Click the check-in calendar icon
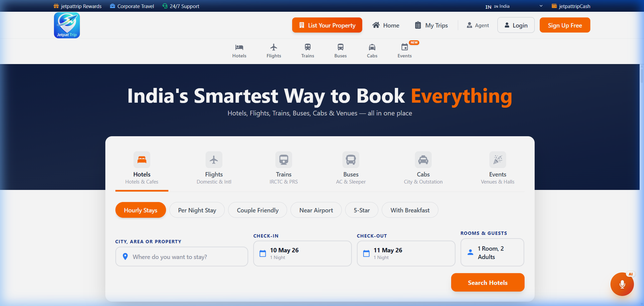Viewport: 644px width, 306px height. click(x=263, y=254)
